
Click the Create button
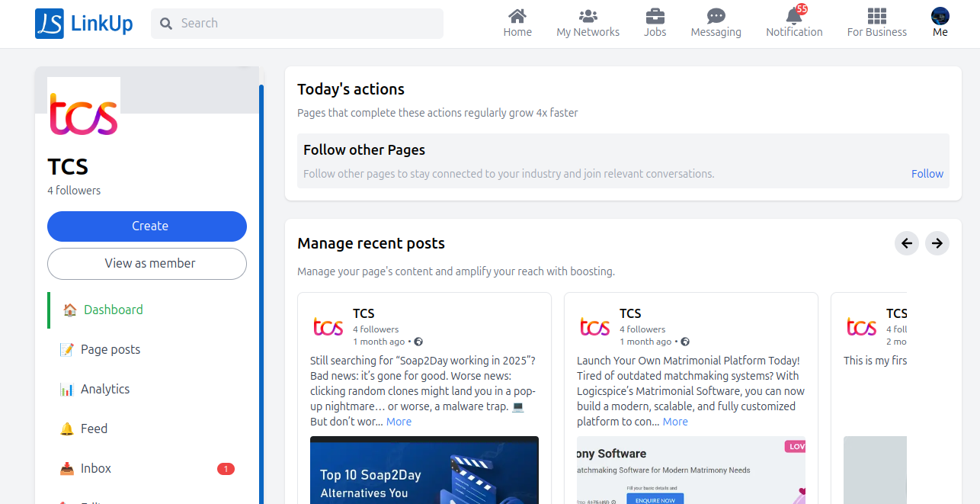[x=147, y=226]
